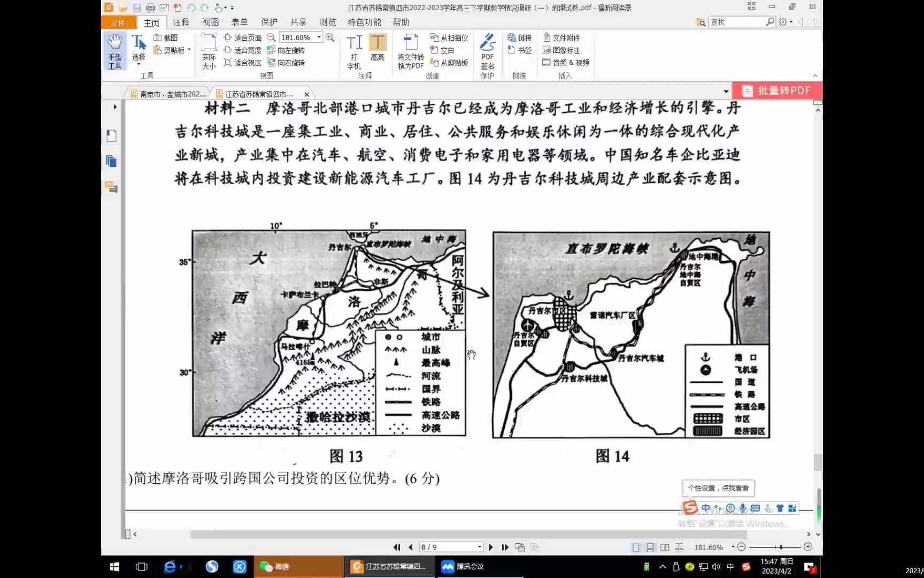Select single page view mode

coord(636,547)
